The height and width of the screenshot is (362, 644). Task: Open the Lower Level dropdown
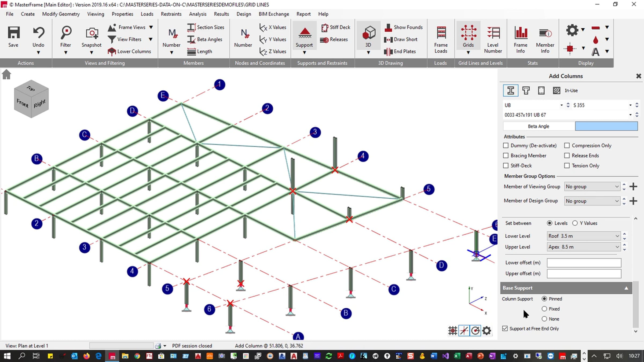click(583, 236)
